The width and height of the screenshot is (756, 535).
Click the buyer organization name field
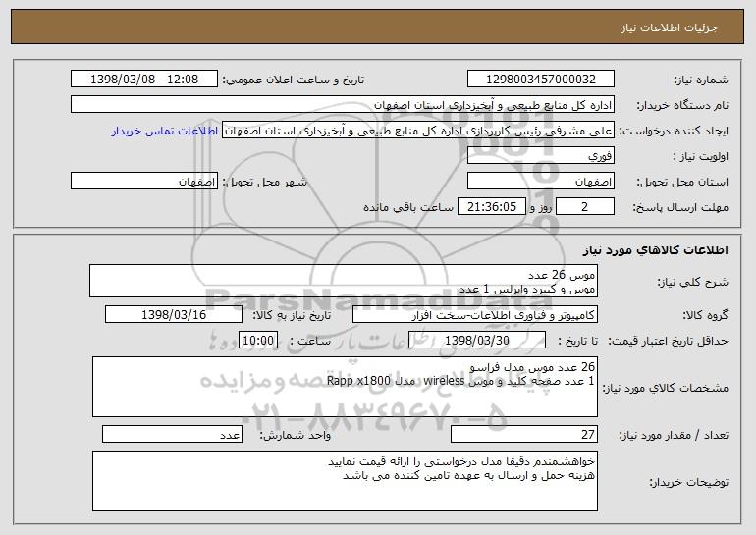(x=343, y=105)
